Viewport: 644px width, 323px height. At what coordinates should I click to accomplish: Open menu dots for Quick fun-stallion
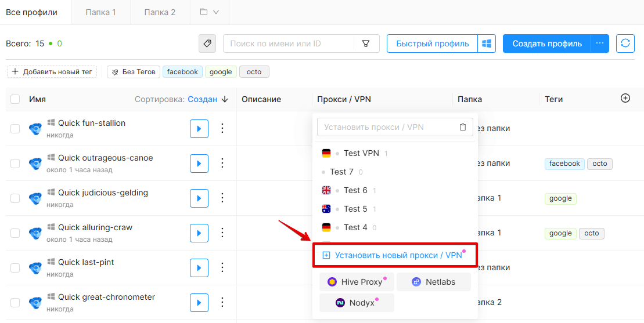pyautogui.click(x=222, y=128)
